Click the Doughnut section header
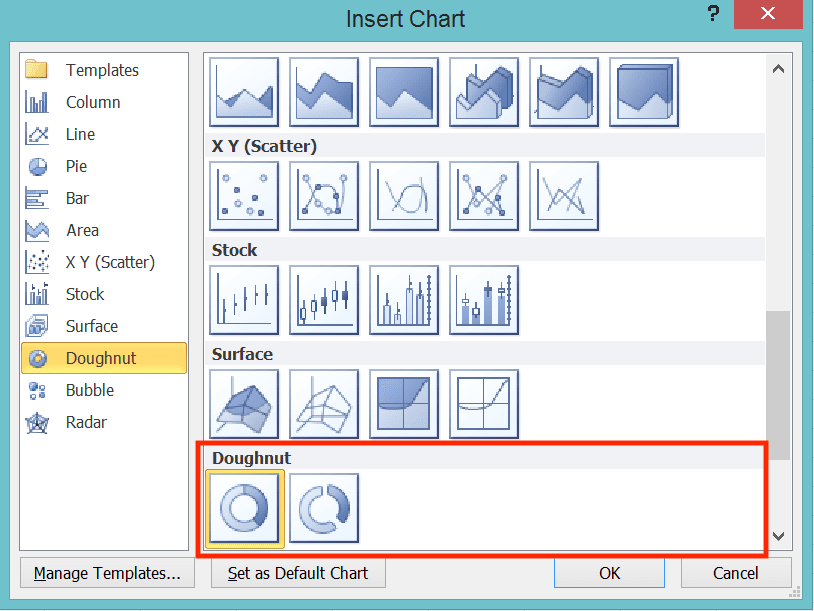This screenshot has height=611, width=814. pos(487,458)
